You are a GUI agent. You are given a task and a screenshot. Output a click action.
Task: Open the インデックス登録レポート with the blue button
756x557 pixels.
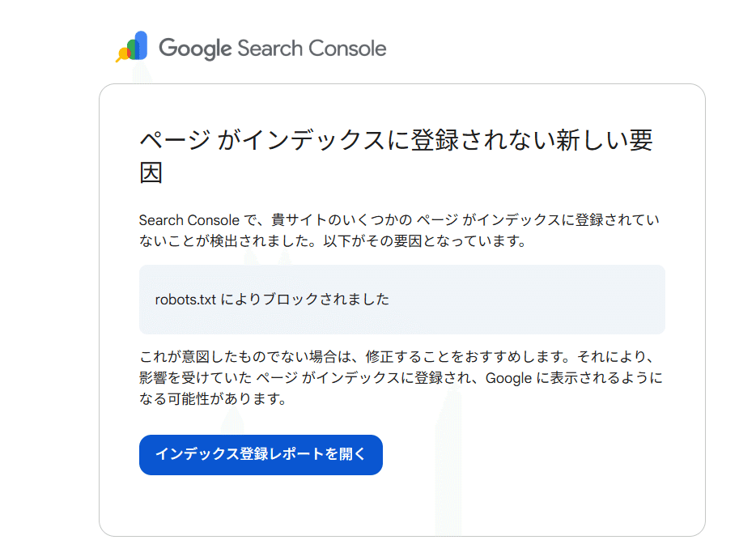pos(261,455)
